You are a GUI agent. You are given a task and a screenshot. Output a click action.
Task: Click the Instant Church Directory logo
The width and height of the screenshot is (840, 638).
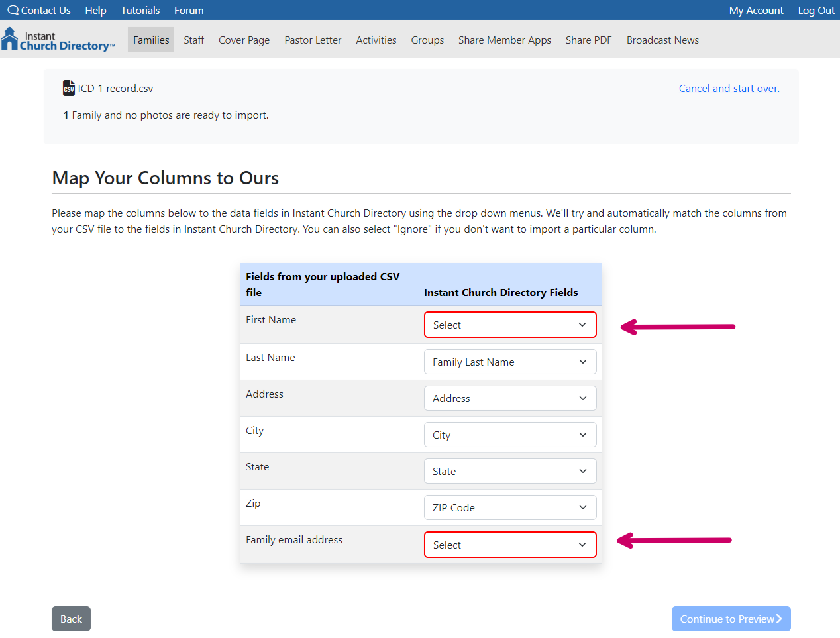click(x=58, y=40)
